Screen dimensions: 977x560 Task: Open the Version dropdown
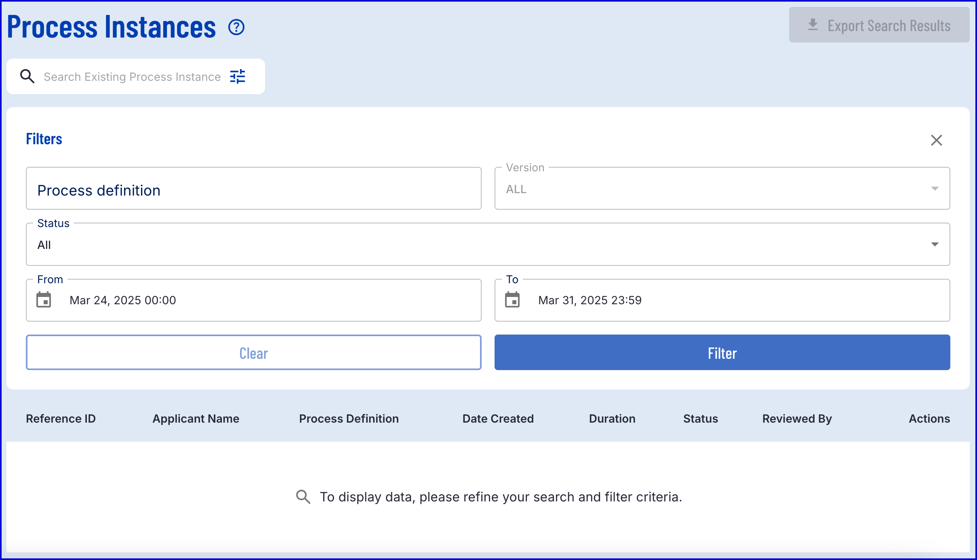click(x=722, y=189)
